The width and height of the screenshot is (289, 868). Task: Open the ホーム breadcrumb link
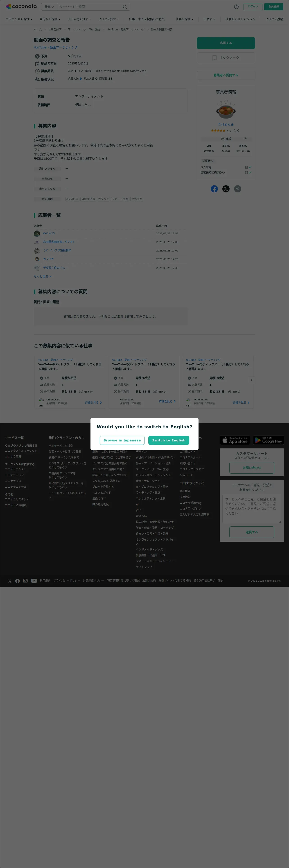[38, 29]
